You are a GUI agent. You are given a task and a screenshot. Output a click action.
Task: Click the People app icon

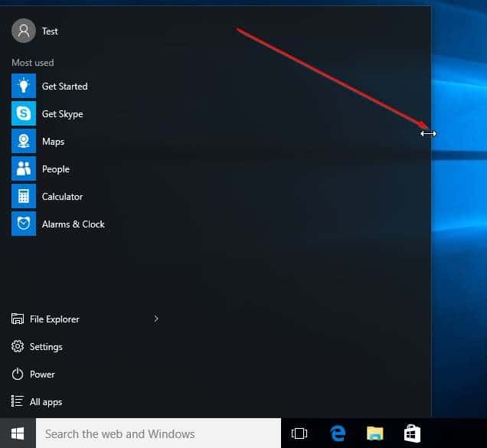tap(24, 168)
